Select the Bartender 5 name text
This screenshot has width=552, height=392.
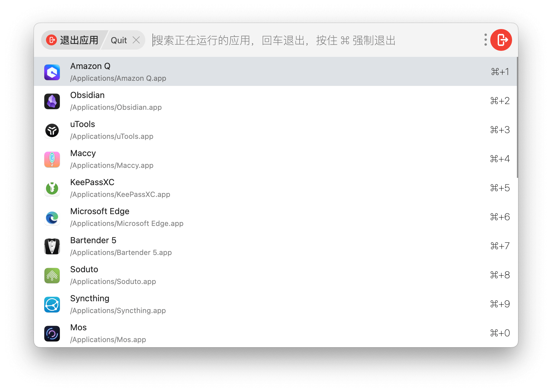[93, 240]
